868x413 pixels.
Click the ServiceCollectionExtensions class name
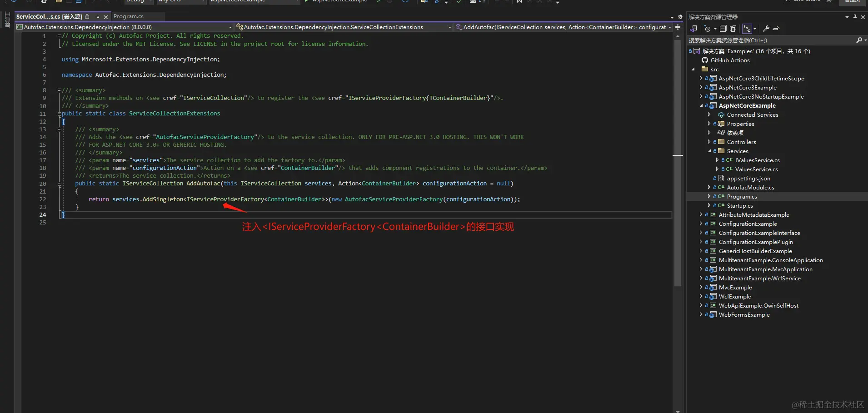pos(175,114)
